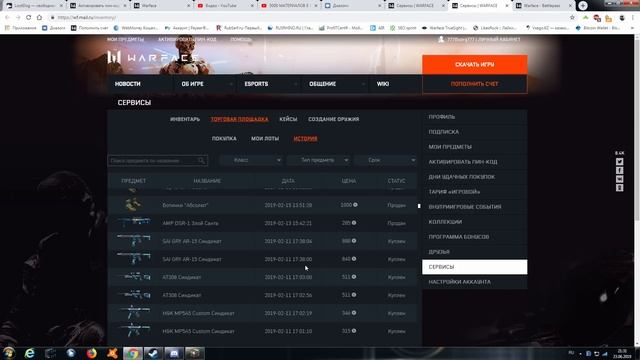Expand the Esports navigation menu

pos(269,84)
